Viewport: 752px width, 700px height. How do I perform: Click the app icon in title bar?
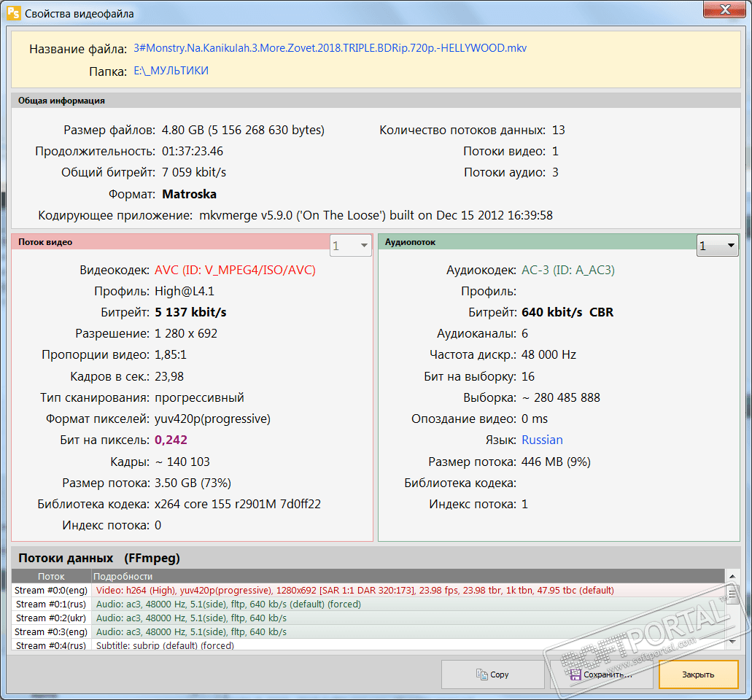coord(13,12)
